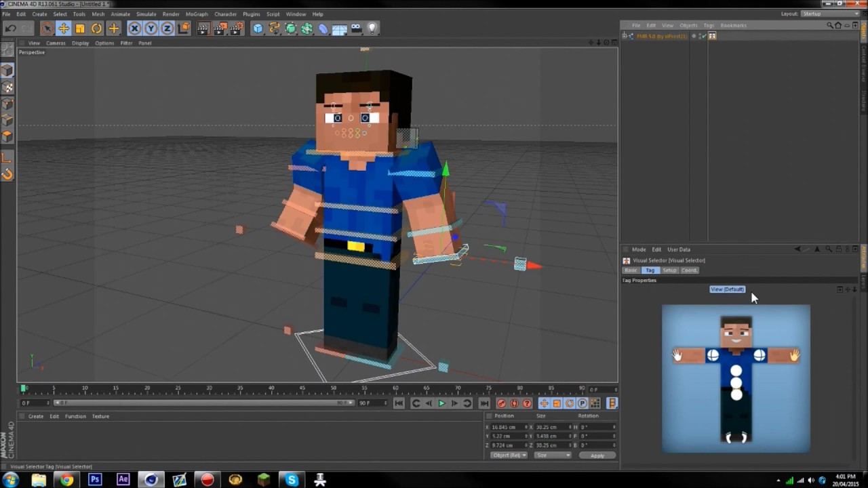Toggle Y-axis lock
The height and width of the screenshot is (488, 868).
[151, 28]
